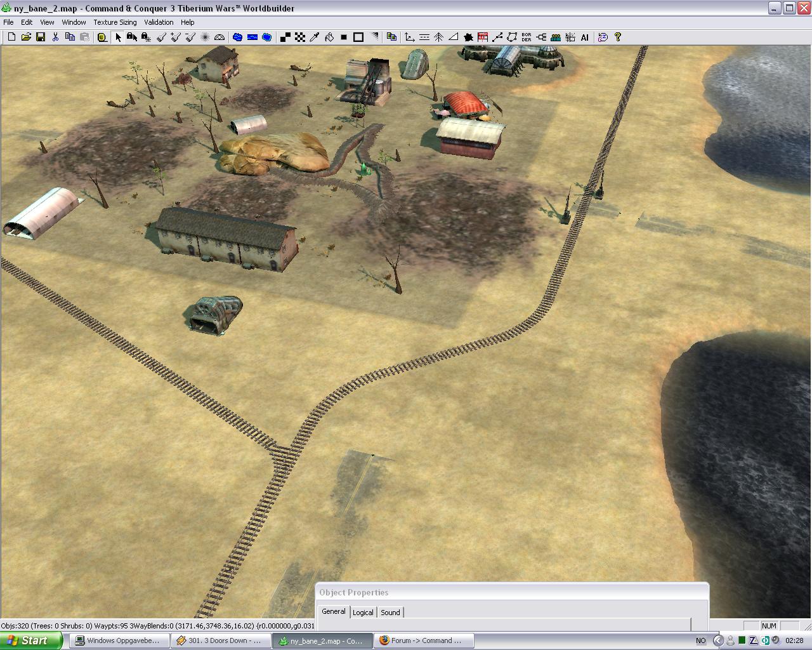Cut selection with scissors icon
This screenshot has width=812, height=650.
(55, 37)
